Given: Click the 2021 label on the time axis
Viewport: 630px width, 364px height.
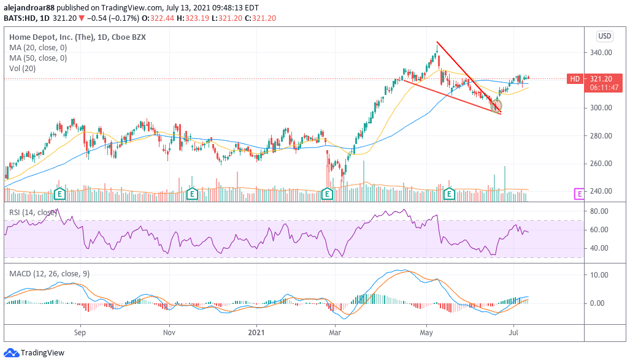Looking at the screenshot, I should pyautogui.click(x=256, y=333).
